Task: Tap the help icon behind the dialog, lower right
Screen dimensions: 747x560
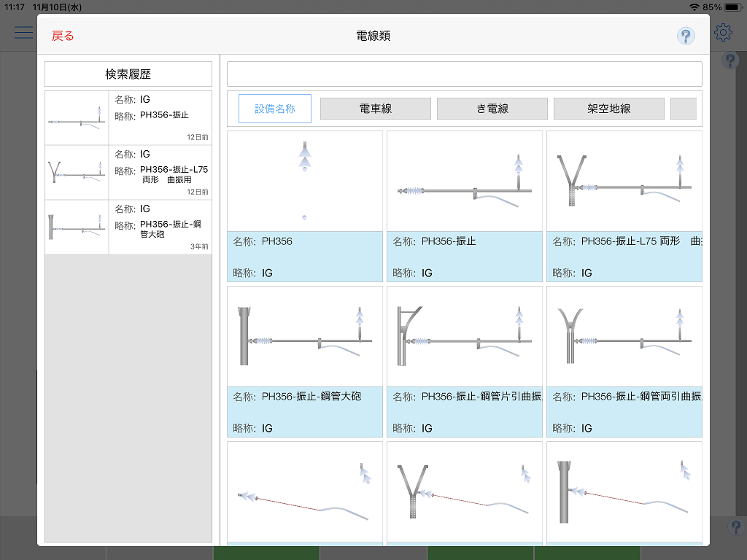Action: [x=735, y=526]
